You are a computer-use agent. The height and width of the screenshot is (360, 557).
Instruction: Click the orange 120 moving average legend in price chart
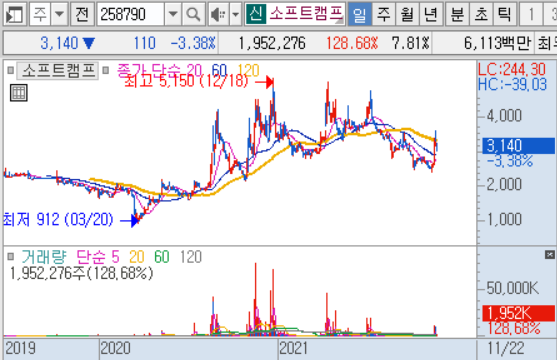click(248, 70)
